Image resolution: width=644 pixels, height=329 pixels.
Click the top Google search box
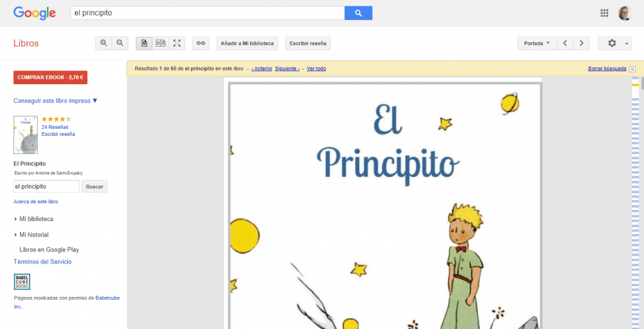[208, 13]
